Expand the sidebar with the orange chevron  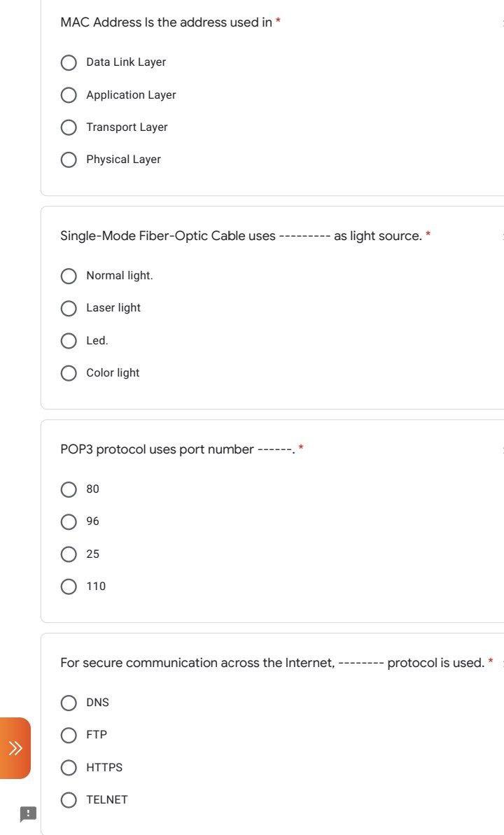coord(15,748)
